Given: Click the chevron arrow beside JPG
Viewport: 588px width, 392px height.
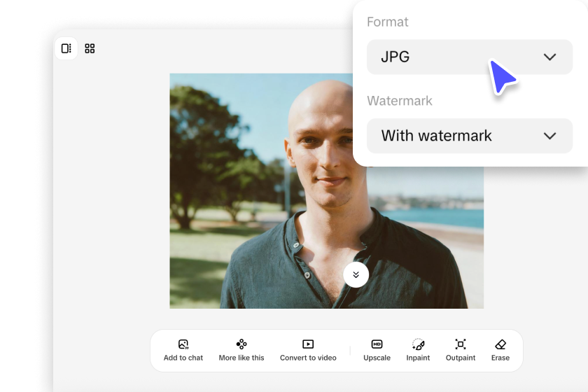Looking at the screenshot, I should (x=549, y=57).
